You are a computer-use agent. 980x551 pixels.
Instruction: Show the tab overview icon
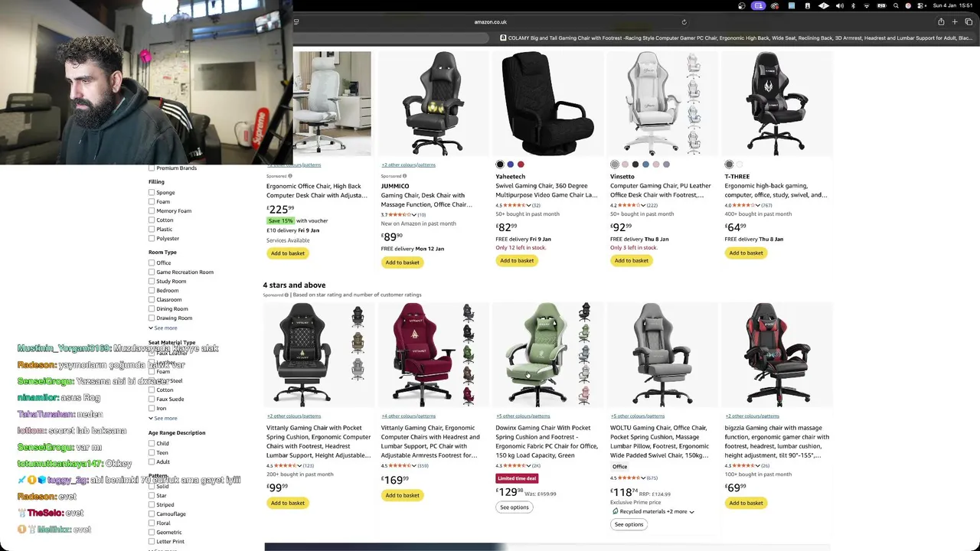pyautogui.click(x=969, y=22)
